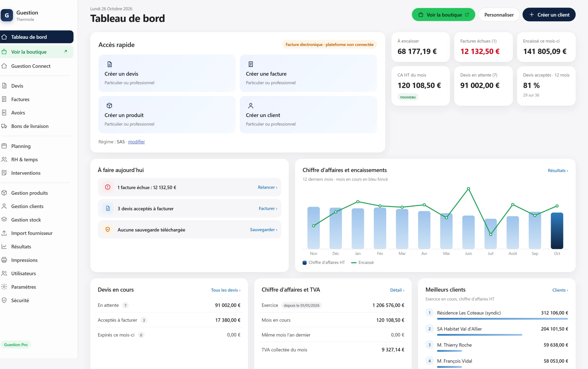The height and width of the screenshot is (369, 588).
Task: Click the Gestion stock layers icon
Action: pyautogui.click(x=4, y=220)
